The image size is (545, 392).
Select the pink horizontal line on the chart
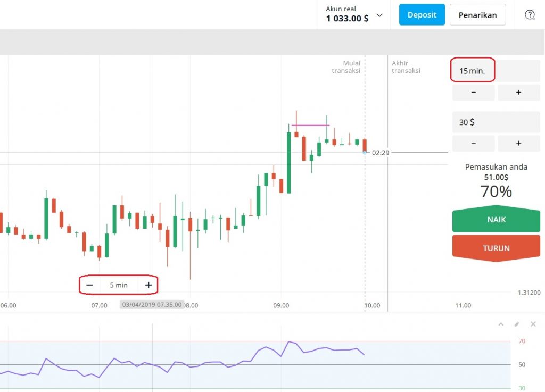coord(310,125)
